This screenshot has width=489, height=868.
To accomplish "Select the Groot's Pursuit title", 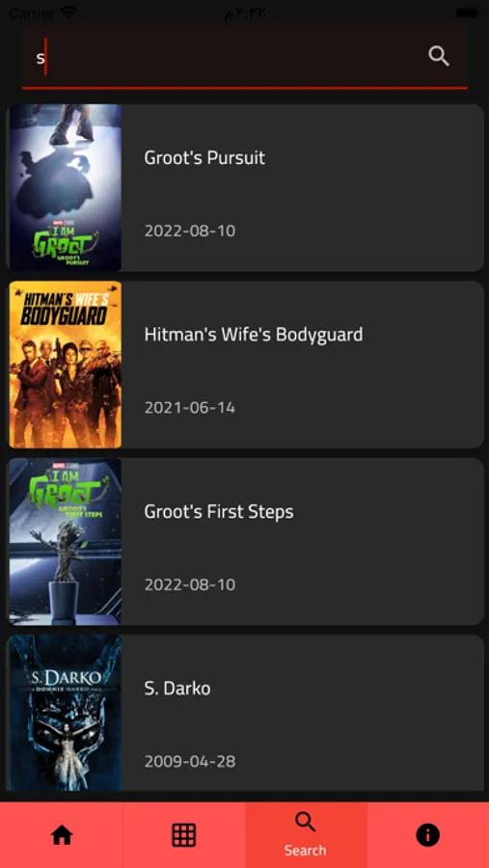I will pos(204,158).
